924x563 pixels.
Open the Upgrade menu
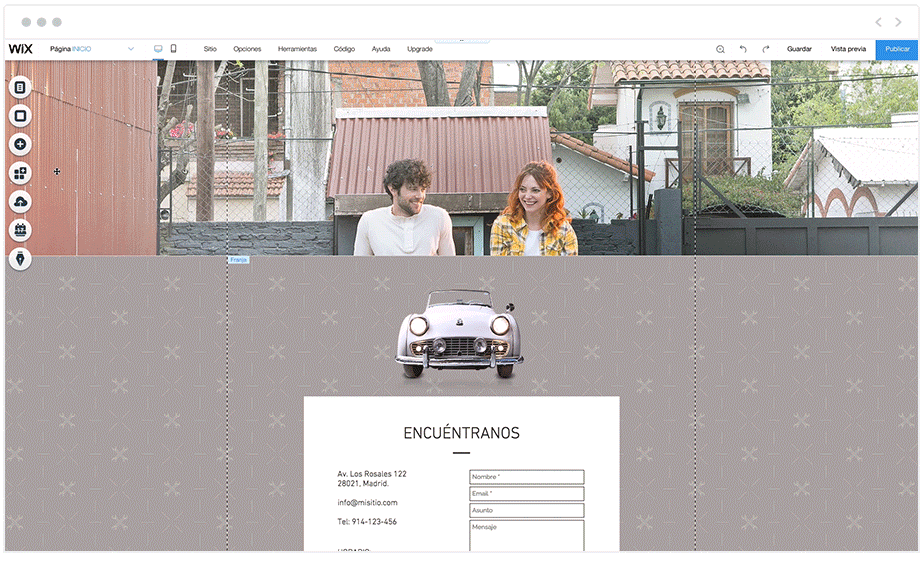pos(420,49)
